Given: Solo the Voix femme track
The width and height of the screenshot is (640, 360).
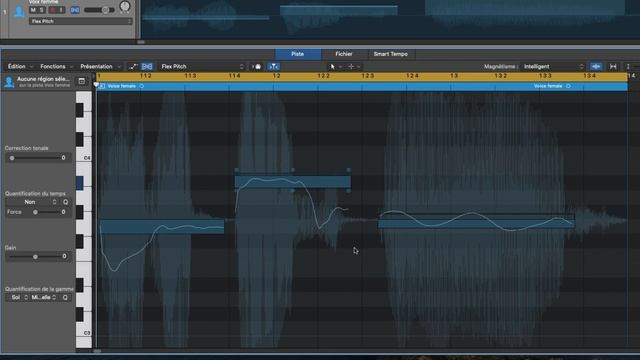Looking at the screenshot, I should pos(41,10).
